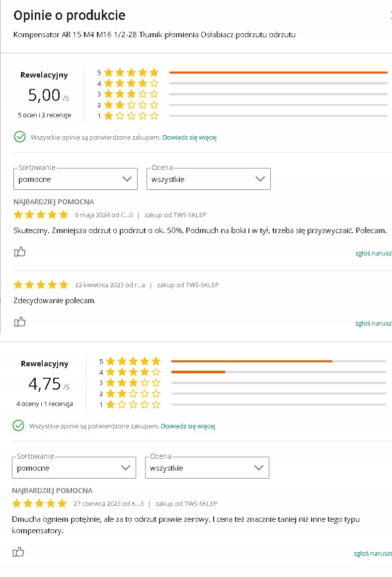Open the upper 'Ocena' filter dropdown
This screenshot has height=577, width=392.
click(209, 179)
